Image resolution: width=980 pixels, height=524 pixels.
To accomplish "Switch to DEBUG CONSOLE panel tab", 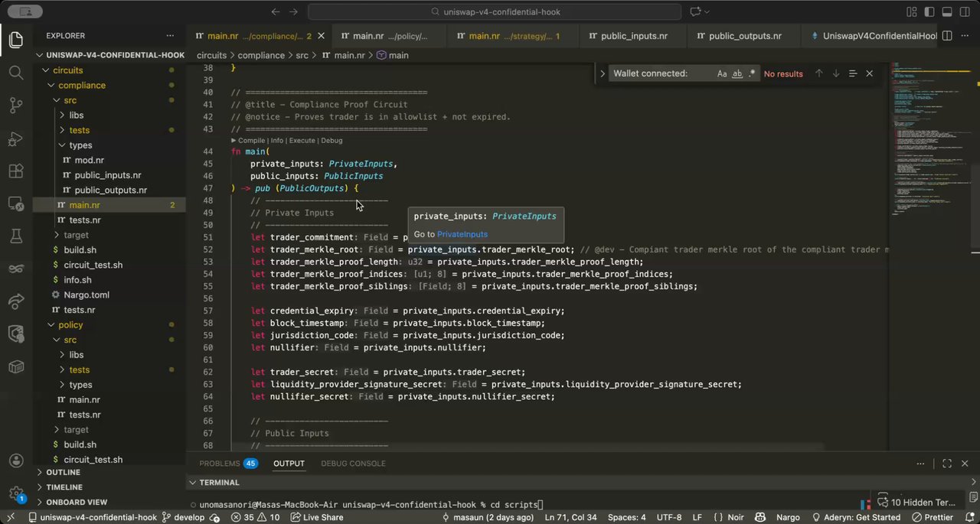I will click(353, 464).
